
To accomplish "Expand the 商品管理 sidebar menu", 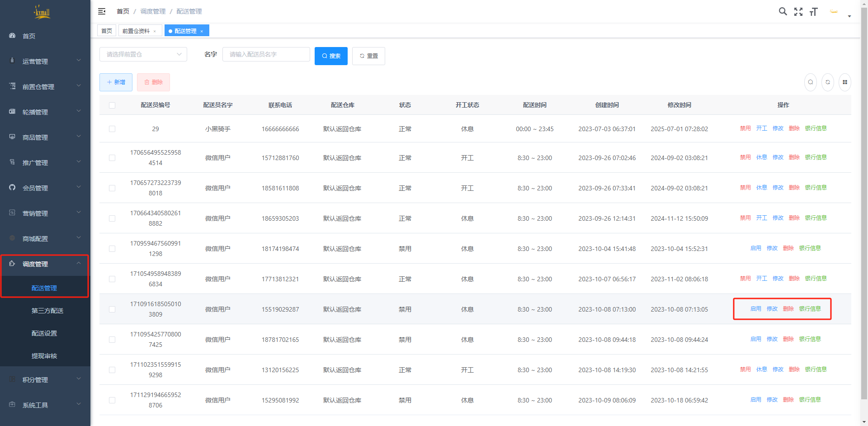I will pos(45,137).
